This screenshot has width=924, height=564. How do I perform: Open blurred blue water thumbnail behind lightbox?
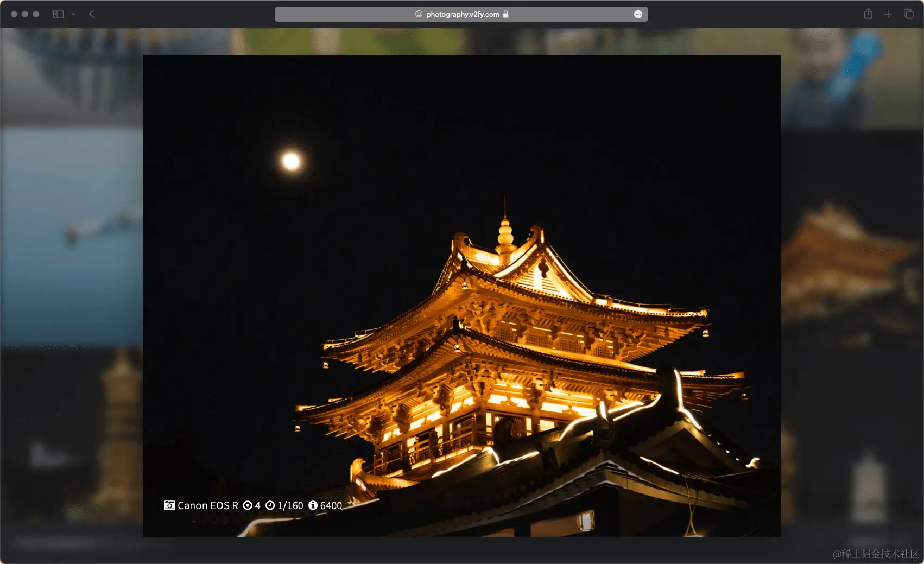tap(71, 236)
